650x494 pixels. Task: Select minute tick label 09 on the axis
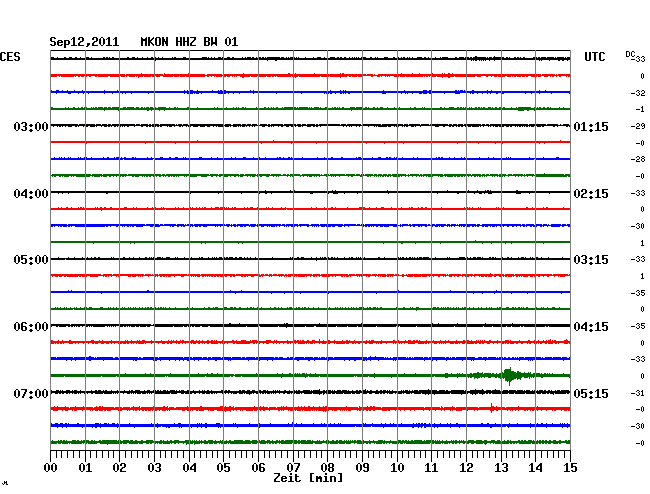362,468
